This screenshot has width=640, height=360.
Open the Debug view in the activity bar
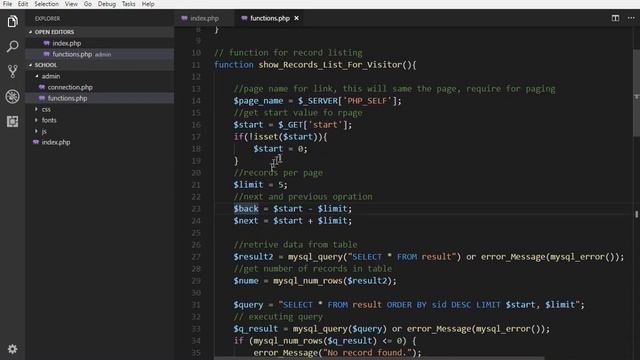12,97
